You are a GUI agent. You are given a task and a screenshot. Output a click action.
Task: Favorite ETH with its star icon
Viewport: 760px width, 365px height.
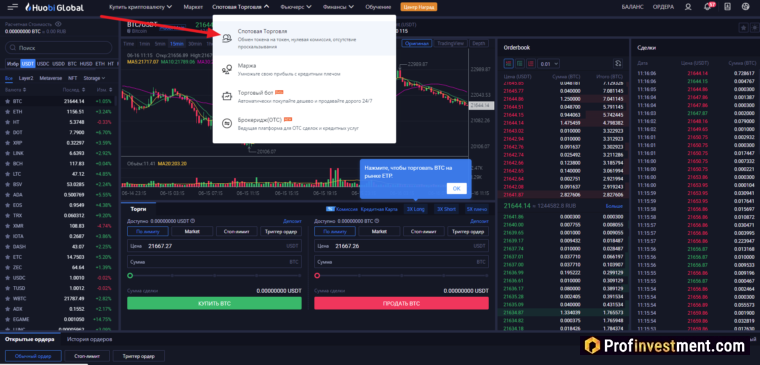(x=7, y=111)
